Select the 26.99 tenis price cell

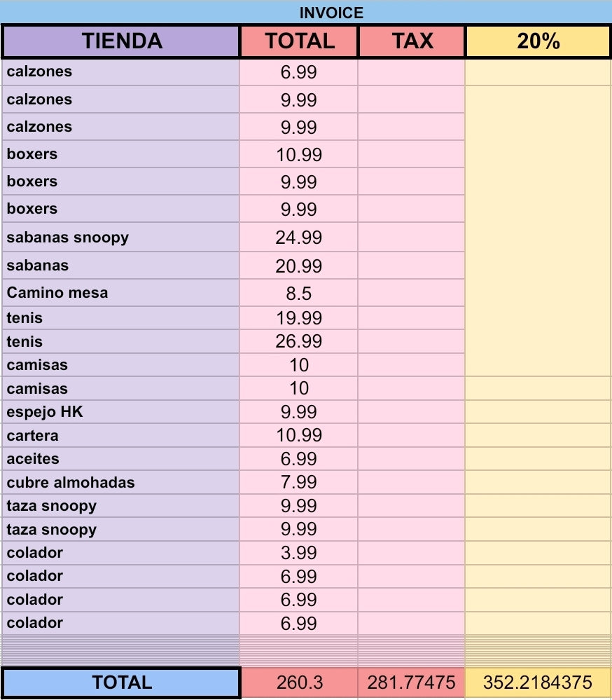coord(299,341)
